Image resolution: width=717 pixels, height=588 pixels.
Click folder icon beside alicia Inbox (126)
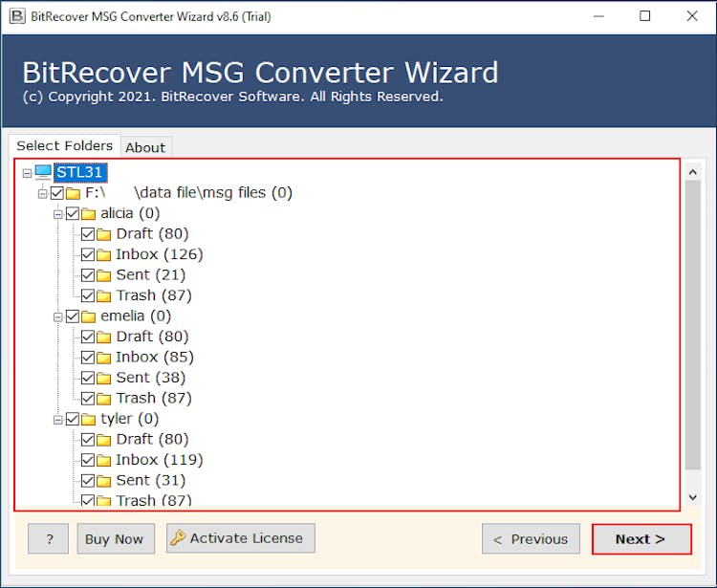point(104,254)
